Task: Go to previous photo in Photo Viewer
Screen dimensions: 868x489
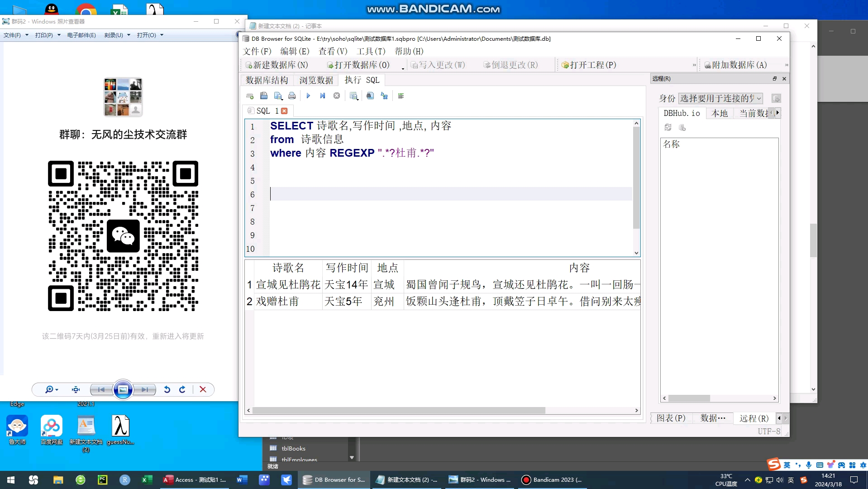Action: pyautogui.click(x=101, y=389)
